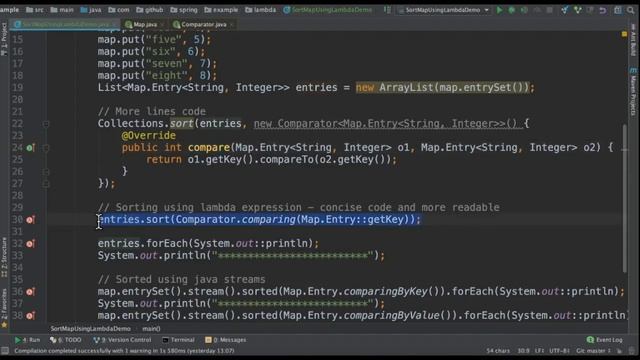Click the Debug bug icon in the toolbar
Viewport: 640px width, 360px height.
point(511,10)
